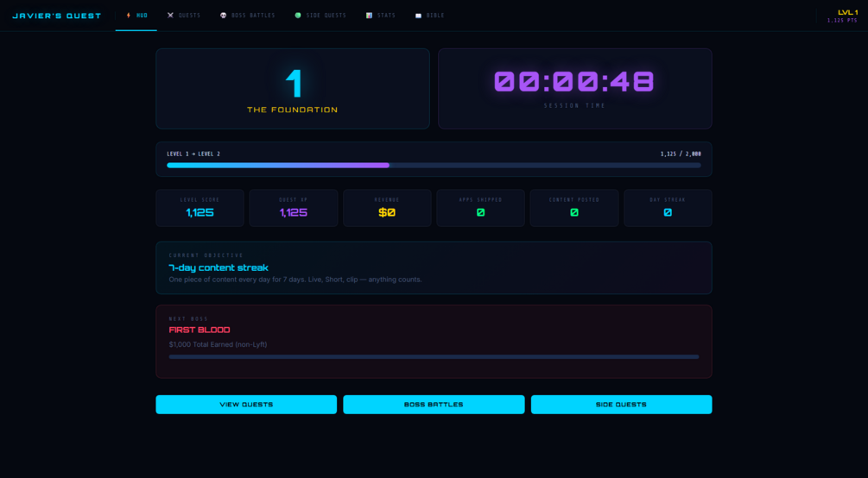Image resolution: width=868 pixels, height=478 pixels.
Task: Click the Javier's Quest logo title
Action: pos(57,16)
